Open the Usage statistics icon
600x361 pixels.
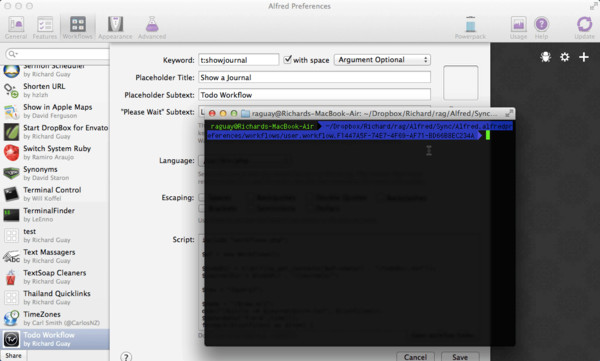[518, 28]
